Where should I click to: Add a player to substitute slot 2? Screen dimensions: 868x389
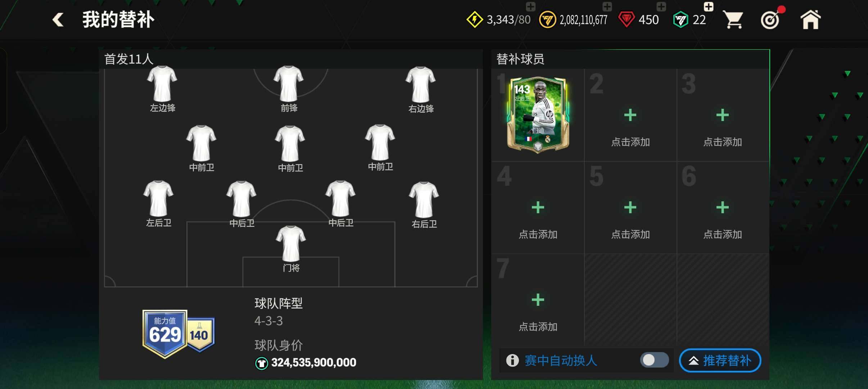pyautogui.click(x=630, y=115)
